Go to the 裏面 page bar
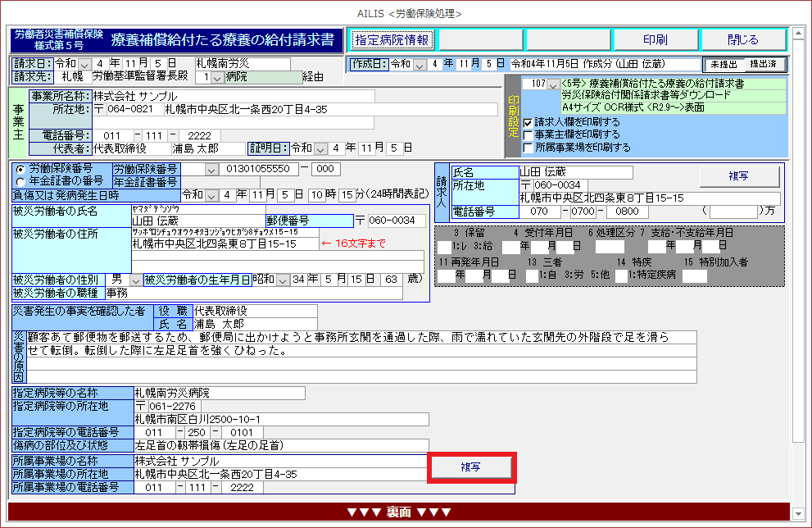This screenshot has width=812, height=528. tap(398, 512)
